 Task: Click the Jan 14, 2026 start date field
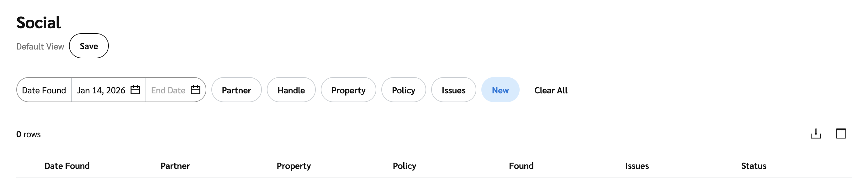coord(101,90)
